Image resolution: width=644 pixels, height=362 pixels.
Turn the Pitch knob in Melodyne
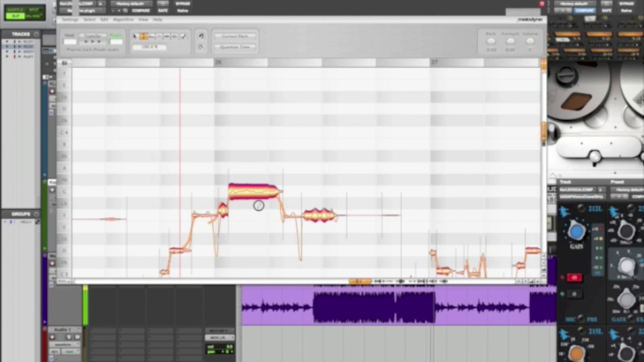coord(491,42)
